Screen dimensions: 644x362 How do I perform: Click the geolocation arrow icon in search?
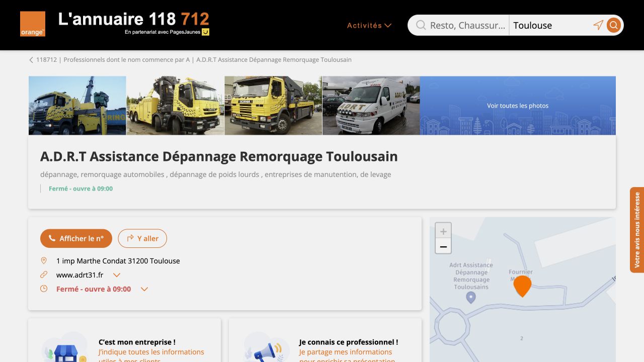coord(598,25)
